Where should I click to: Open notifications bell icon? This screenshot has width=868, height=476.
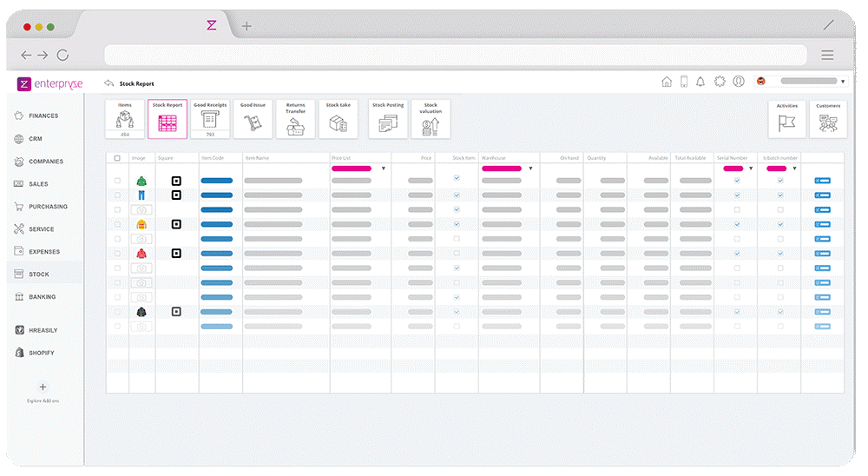(x=700, y=82)
